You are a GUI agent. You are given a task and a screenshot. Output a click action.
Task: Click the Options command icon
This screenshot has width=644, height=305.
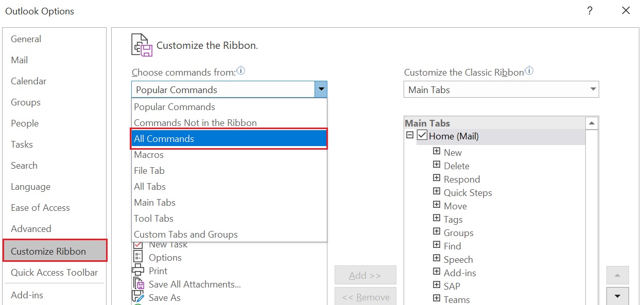(x=138, y=257)
